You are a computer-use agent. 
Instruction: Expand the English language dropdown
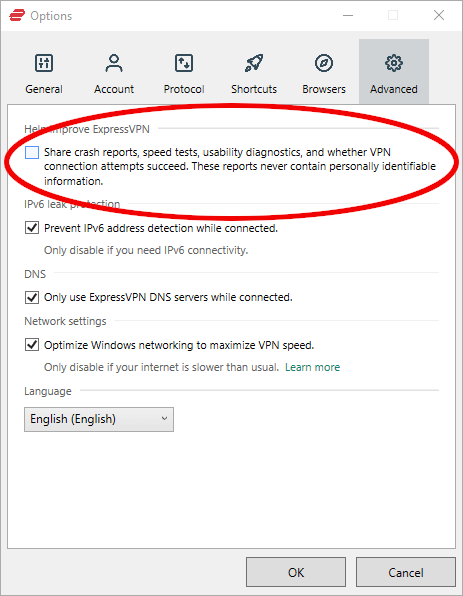click(x=99, y=419)
